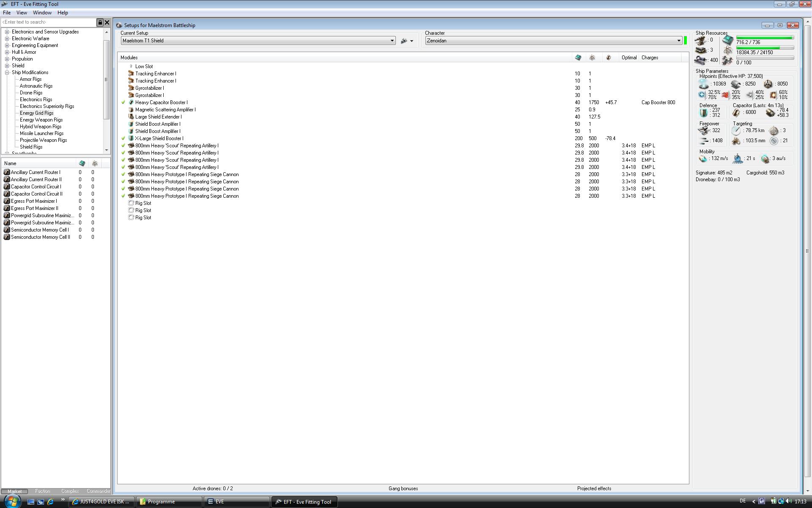Collapse the Ship Modifications tree node
Screen dimensions: 812x508
point(7,72)
